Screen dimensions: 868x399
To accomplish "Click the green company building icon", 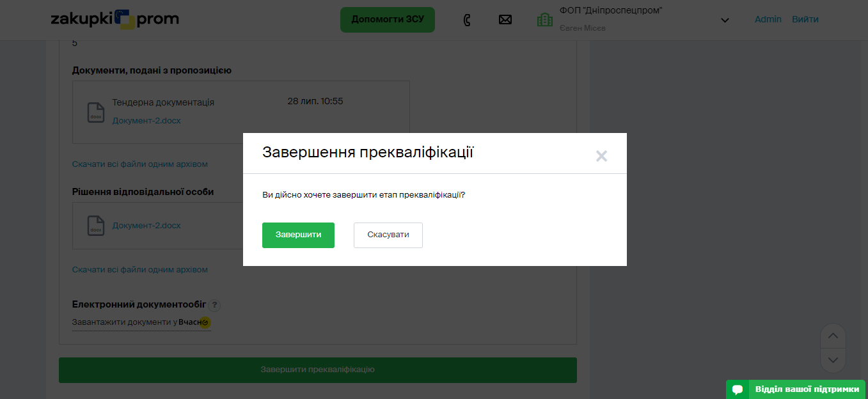I will (x=544, y=20).
